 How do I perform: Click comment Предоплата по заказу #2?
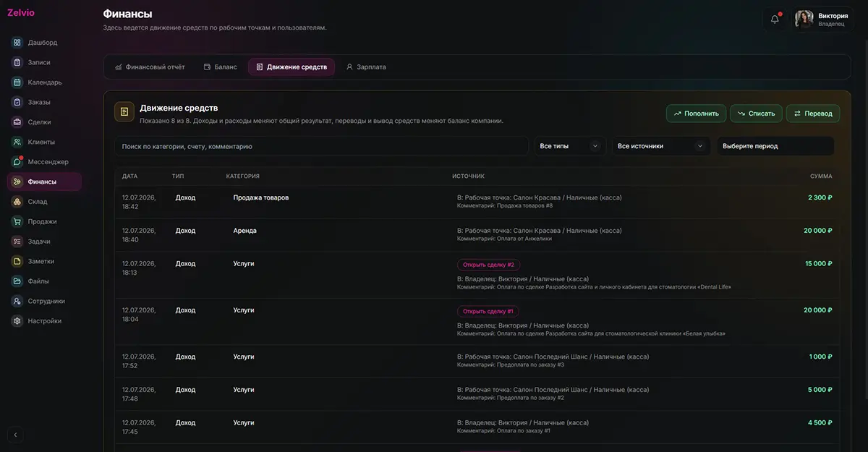click(x=511, y=398)
